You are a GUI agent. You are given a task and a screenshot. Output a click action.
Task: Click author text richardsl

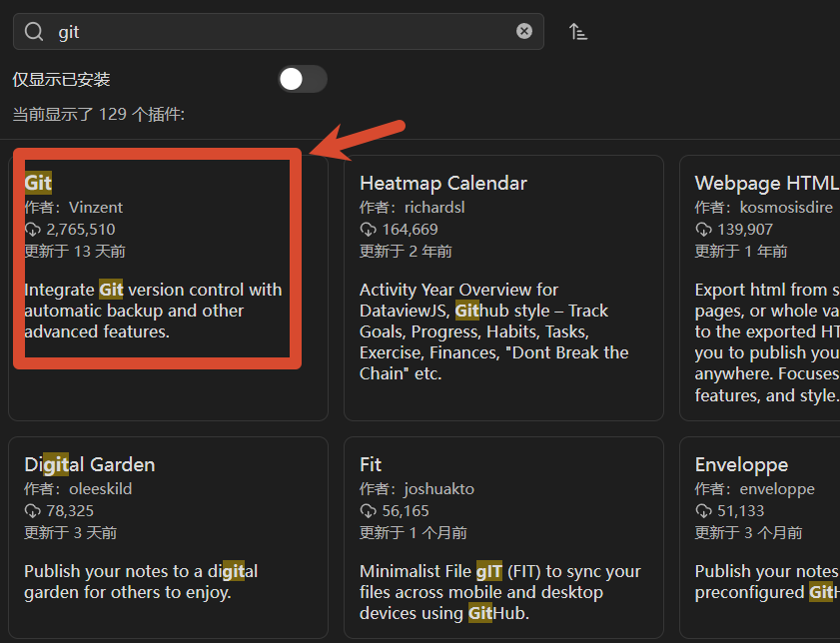(x=434, y=208)
